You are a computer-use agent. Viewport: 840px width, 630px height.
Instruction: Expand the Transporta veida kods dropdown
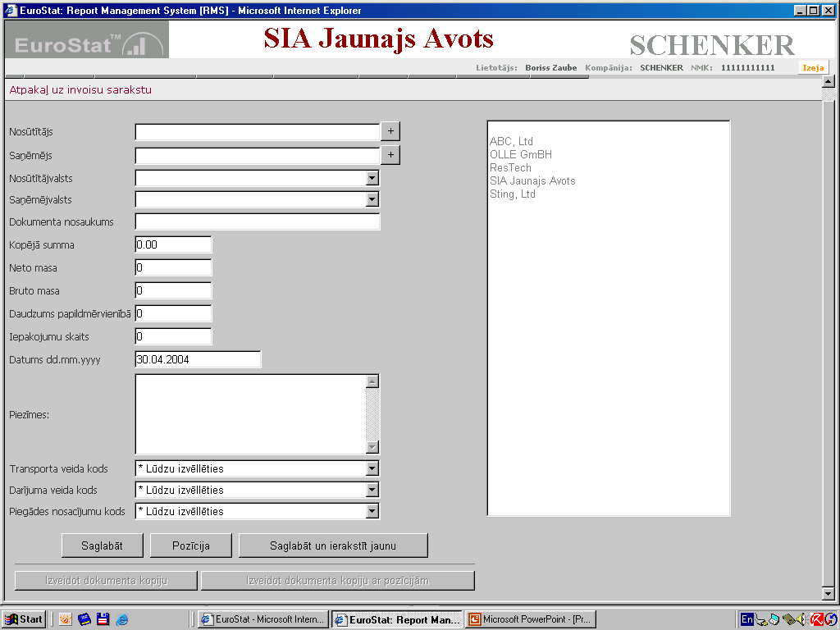point(372,468)
